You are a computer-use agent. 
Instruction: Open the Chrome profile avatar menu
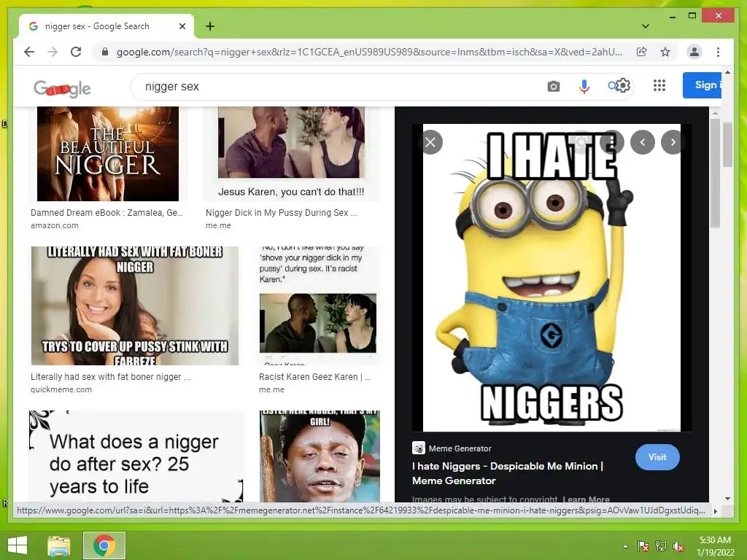tap(694, 52)
